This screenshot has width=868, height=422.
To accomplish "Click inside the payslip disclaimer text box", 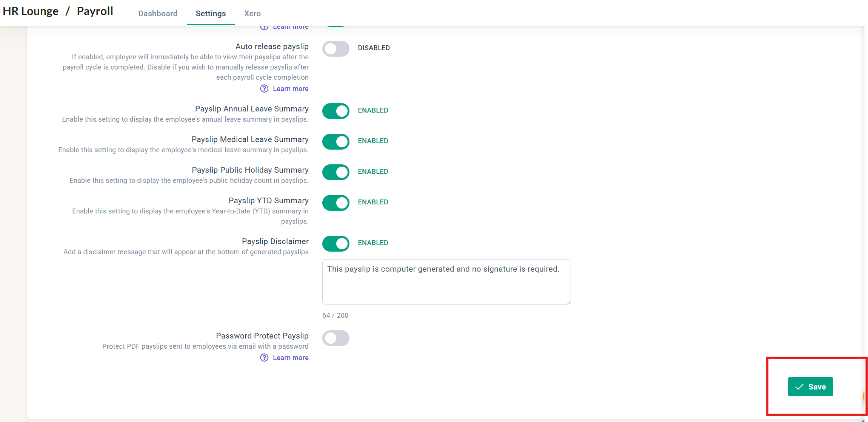I will (x=446, y=282).
